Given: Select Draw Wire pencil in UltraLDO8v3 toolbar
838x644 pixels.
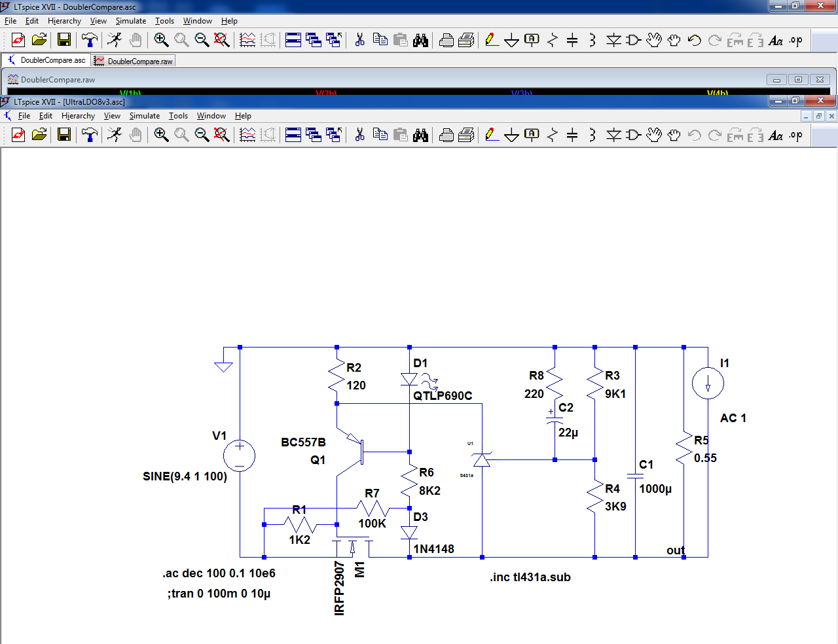Looking at the screenshot, I should pos(492,135).
